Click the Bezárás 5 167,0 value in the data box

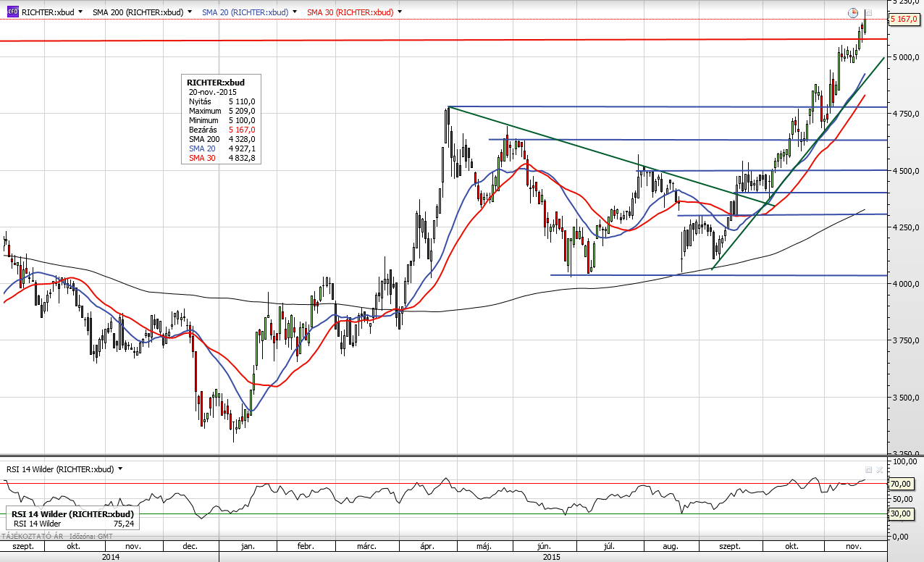pyautogui.click(x=243, y=130)
